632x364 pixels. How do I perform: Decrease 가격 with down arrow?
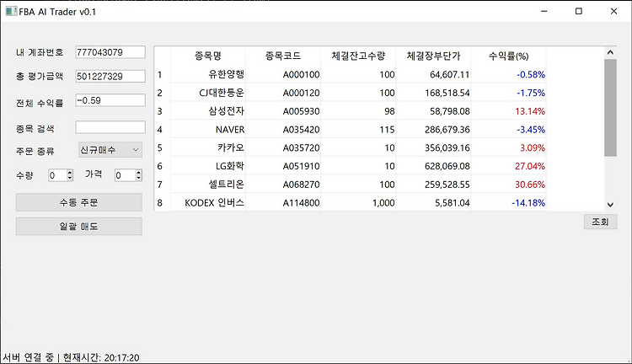[139, 178]
